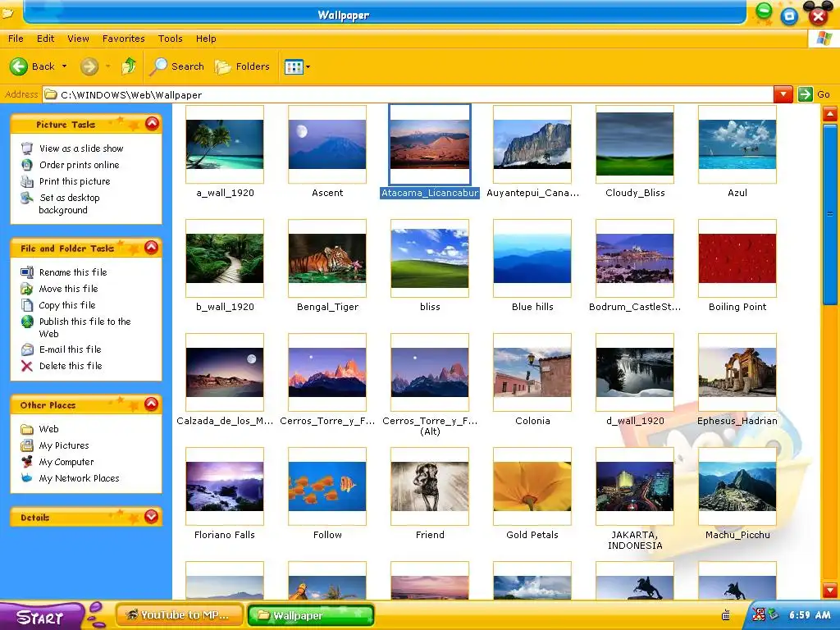
Task: Click Delete this file
Action: coord(71,366)
